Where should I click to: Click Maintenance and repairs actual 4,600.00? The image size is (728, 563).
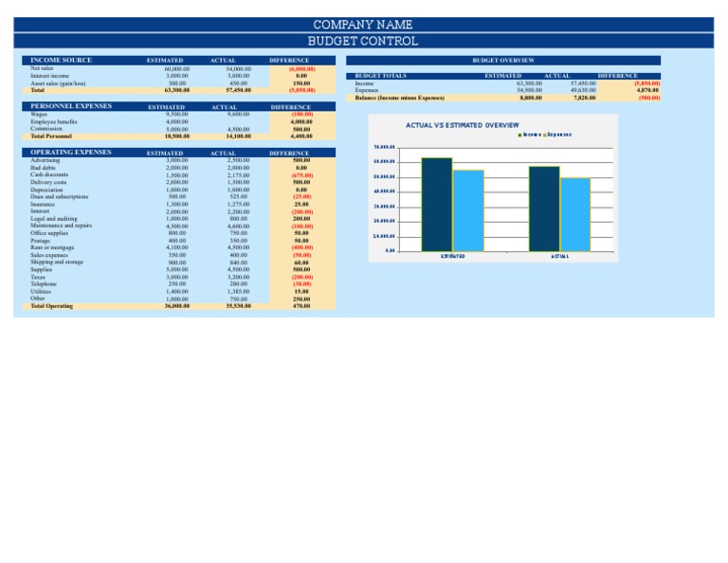(239, 227)
